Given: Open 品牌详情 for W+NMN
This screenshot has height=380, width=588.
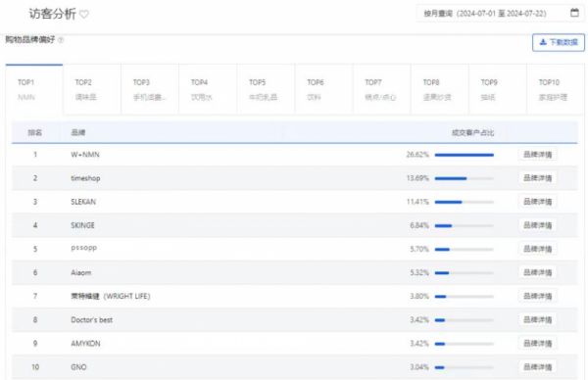Looking at the screenshot, I should (x=537, y=155).
